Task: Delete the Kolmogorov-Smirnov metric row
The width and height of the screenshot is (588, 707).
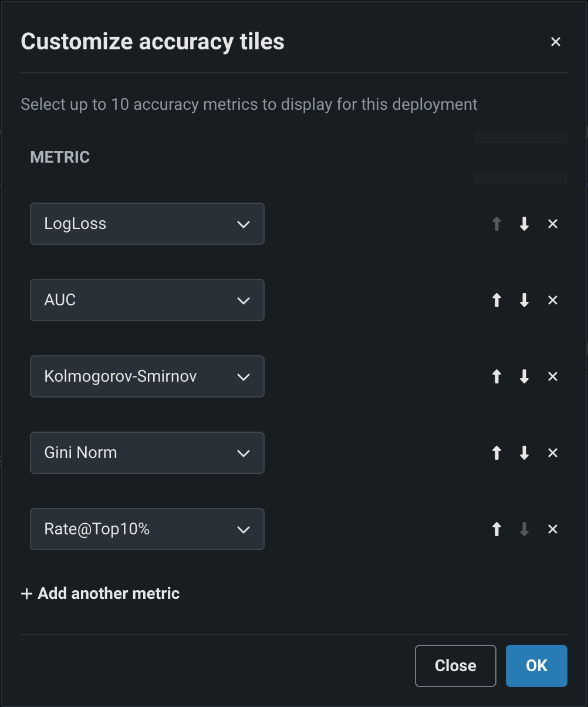Action: [x=552, y=376]
